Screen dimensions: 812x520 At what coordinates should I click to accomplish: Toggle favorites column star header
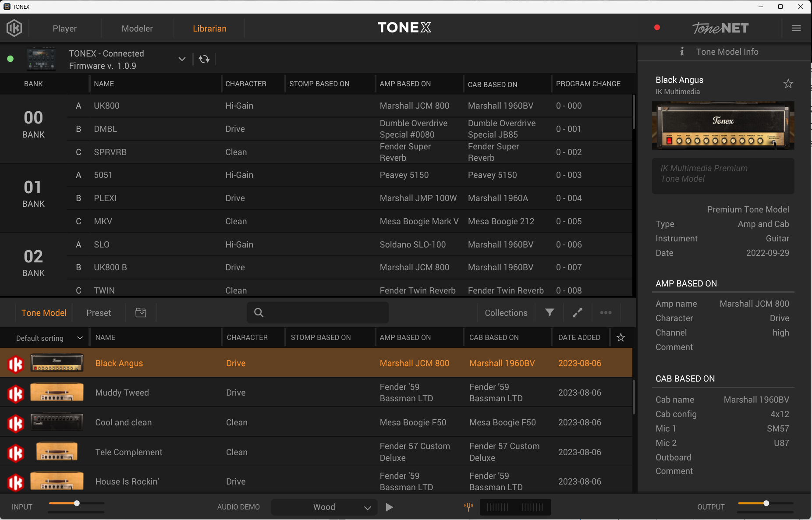[x=621, y=337]
